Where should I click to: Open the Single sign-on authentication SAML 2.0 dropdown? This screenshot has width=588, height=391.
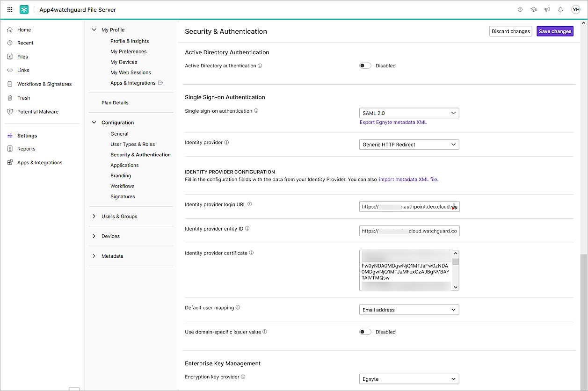click(409, 113)
